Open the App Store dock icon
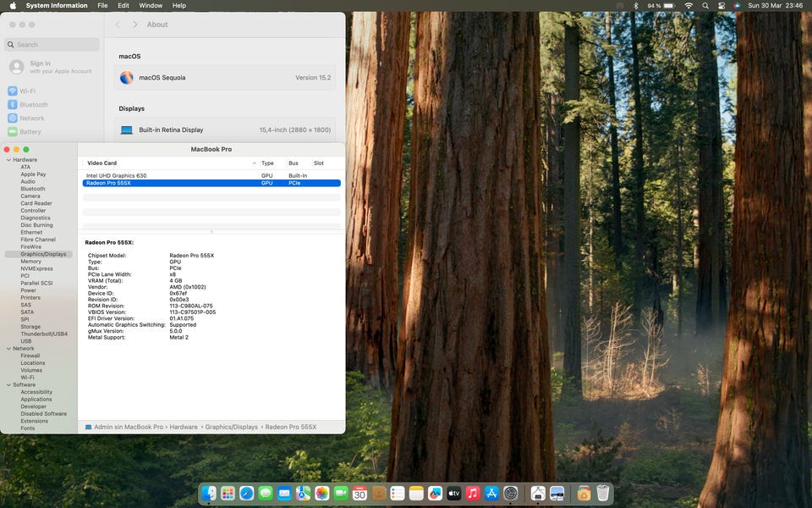 [x=491, y=493]
